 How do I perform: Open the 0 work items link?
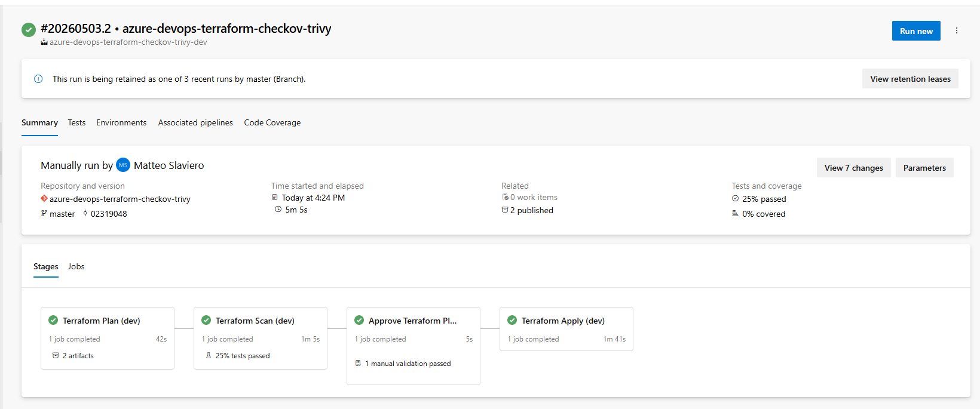tap(534, 197)
